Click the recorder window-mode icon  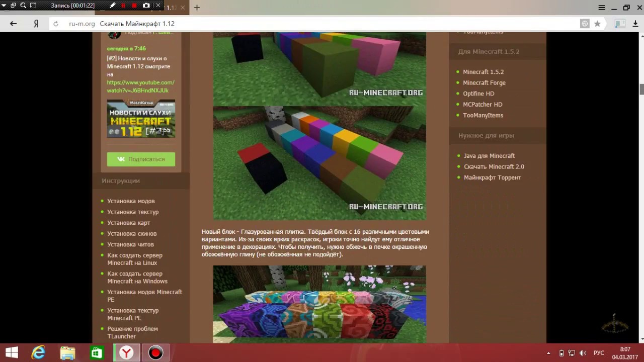pyautogui.click(x=13, y=6)
